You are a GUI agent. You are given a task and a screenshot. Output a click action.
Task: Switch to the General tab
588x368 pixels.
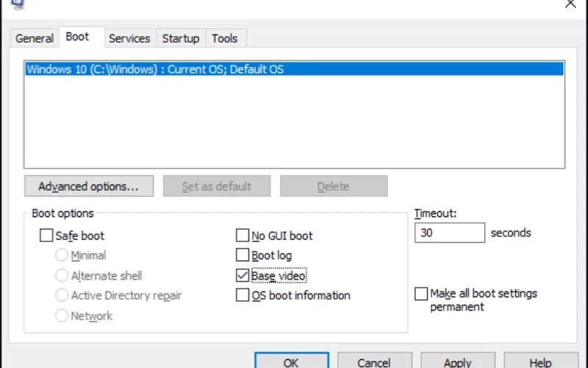coord(35,38)
